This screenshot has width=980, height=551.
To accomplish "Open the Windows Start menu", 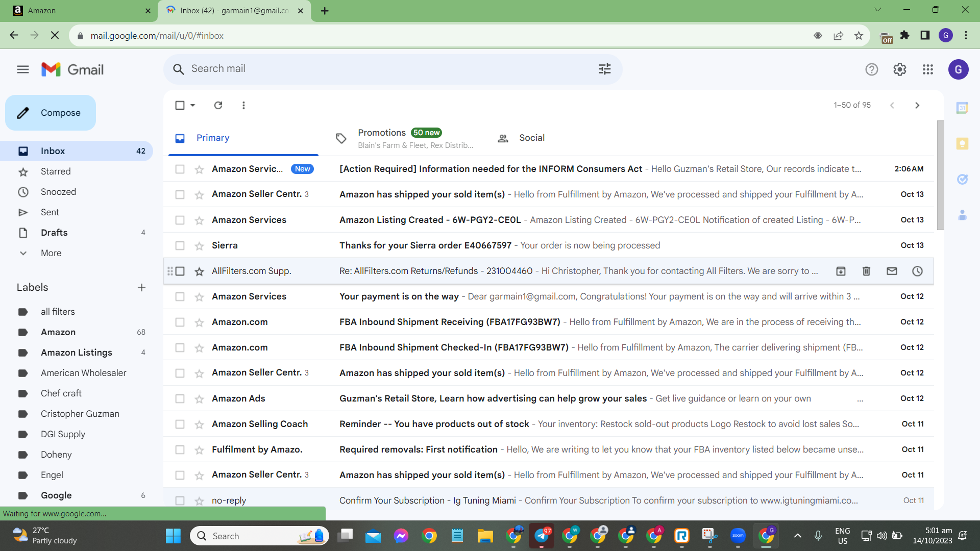I will 173,536.
